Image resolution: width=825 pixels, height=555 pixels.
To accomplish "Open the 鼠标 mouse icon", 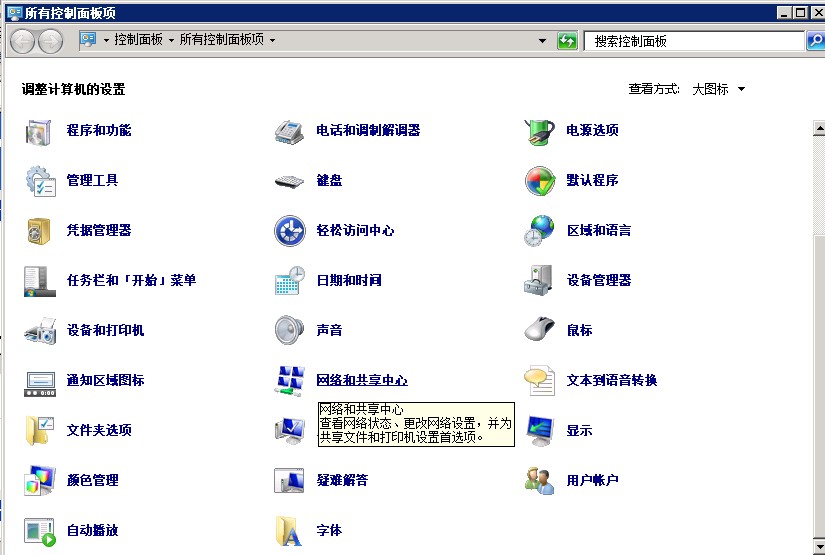I will click(x=539, y=330).
